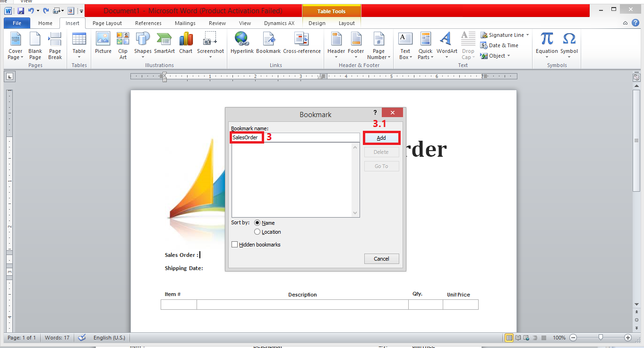This screenshot has width=644, height=348.
Task: Open Page Number options
Action: coord(378,46)
